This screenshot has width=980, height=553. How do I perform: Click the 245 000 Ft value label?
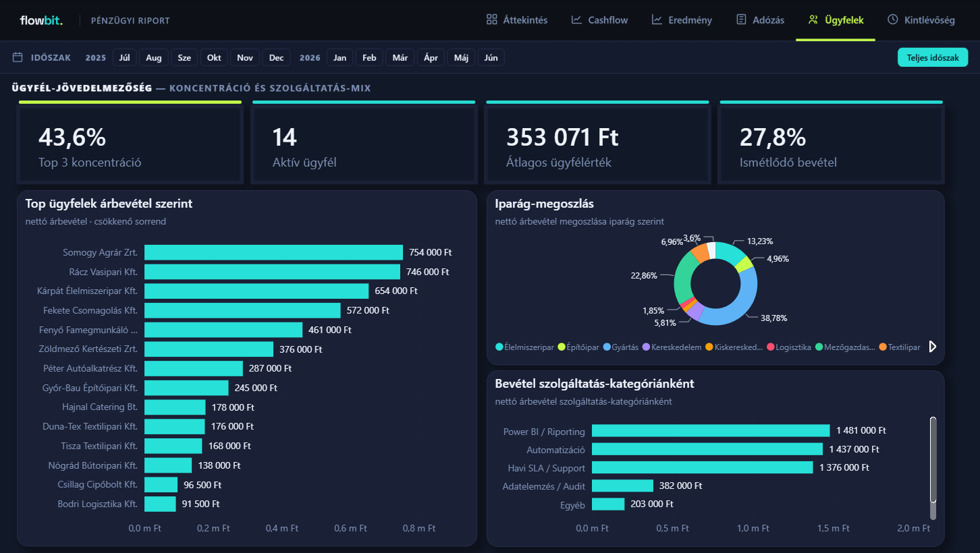click(256, 388)
